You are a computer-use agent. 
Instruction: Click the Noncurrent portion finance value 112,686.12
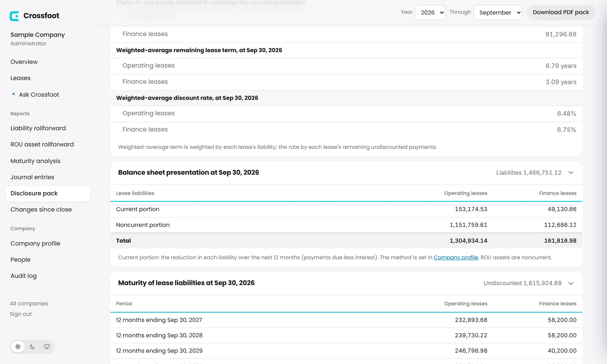tap(560, 225)
